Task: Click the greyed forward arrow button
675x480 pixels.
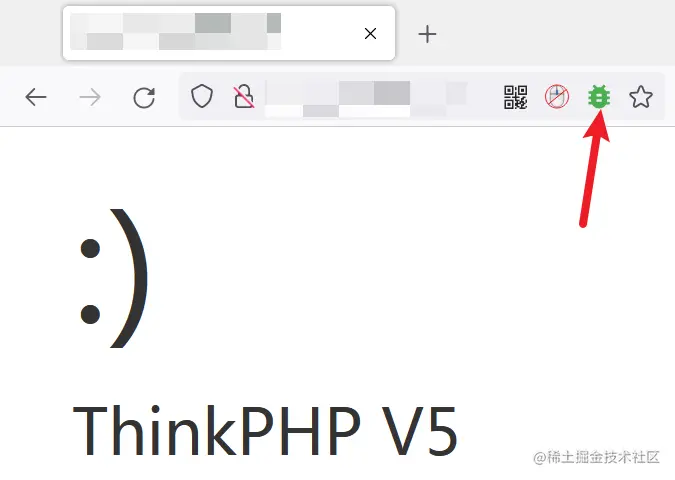Action: point(90,97)
